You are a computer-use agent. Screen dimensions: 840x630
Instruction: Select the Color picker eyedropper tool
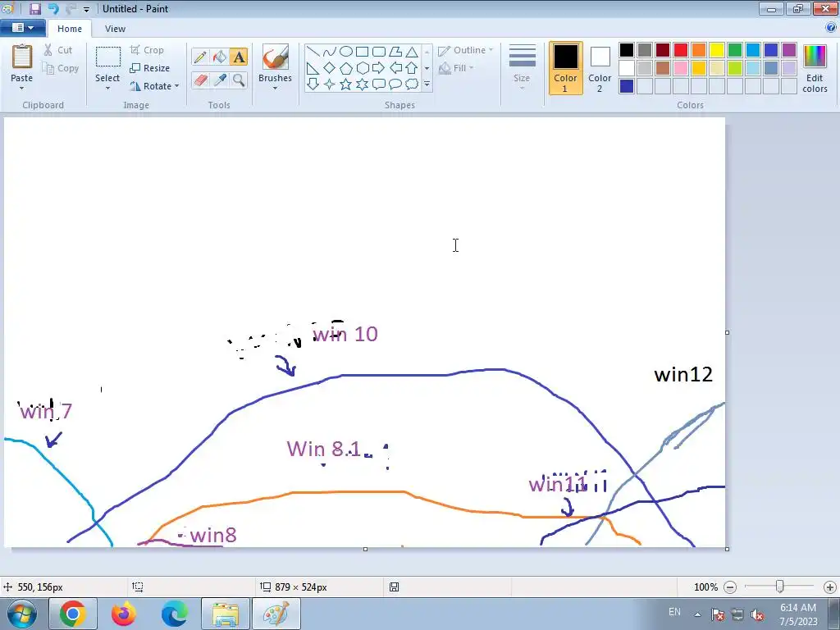(219, 80)
